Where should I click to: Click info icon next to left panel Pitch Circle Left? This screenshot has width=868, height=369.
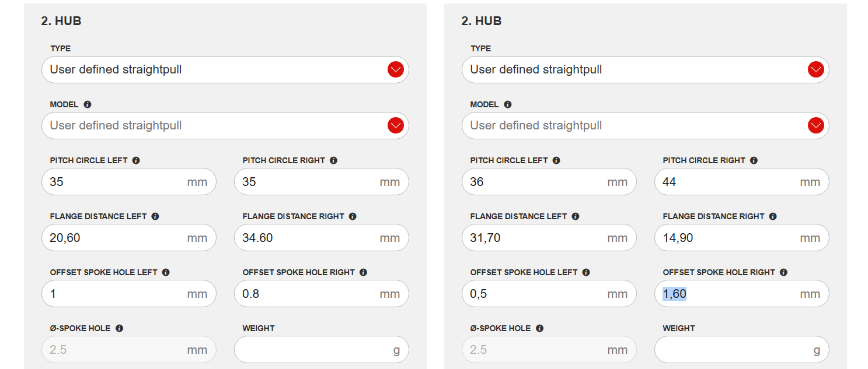(136, 160)
